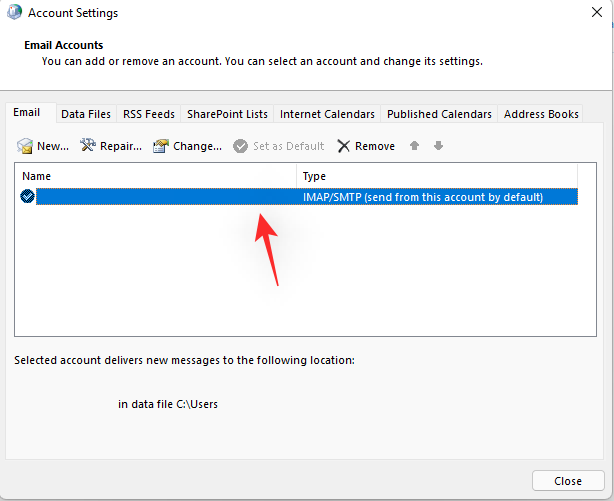The width and height of the screenshot is (614, 501).
Task: Click the Set as Default checkmark
Action: (240, 146)
